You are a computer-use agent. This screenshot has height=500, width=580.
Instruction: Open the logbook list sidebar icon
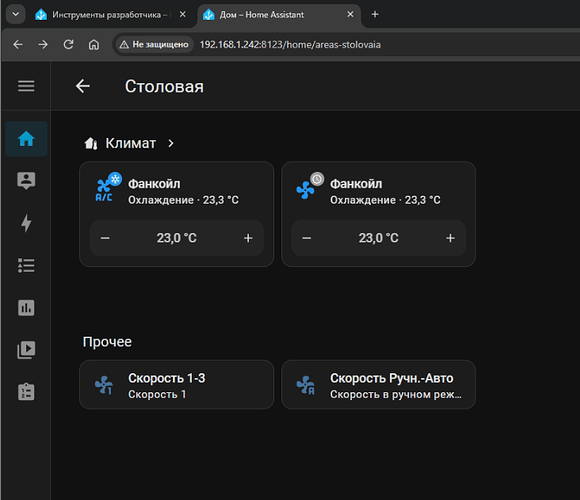(x=26, y=266)
